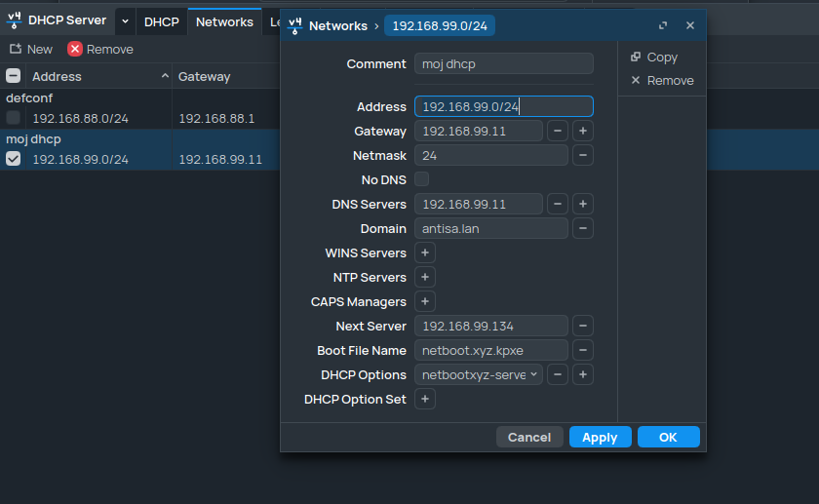
Task: Remove Gateway entry with minus icon
Action: coord(558,131)
